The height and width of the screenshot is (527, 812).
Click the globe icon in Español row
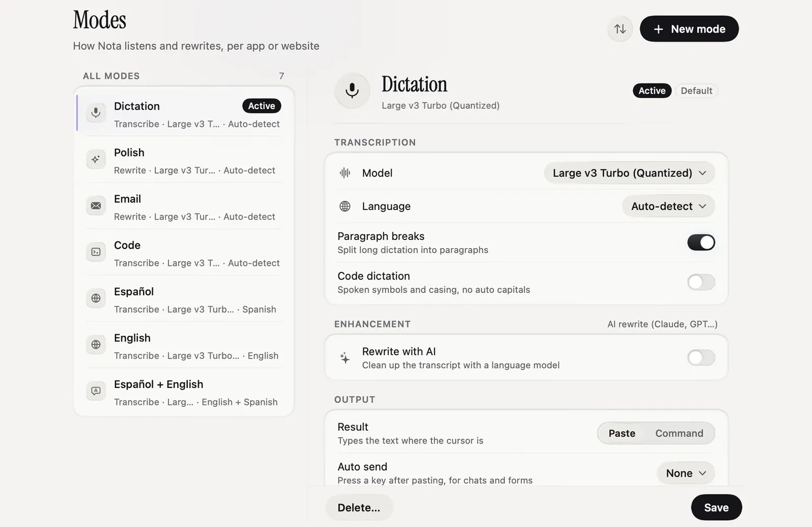coord(96,298)
